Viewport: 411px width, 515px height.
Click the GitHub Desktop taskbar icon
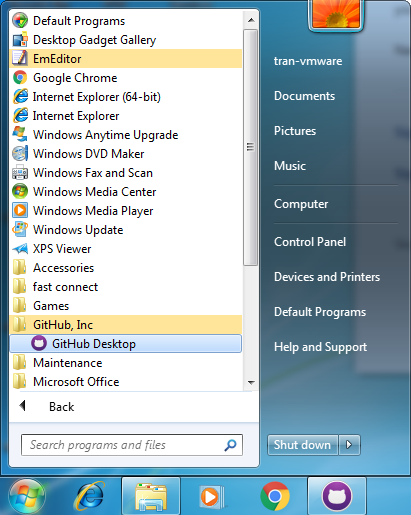pos(337,496)
